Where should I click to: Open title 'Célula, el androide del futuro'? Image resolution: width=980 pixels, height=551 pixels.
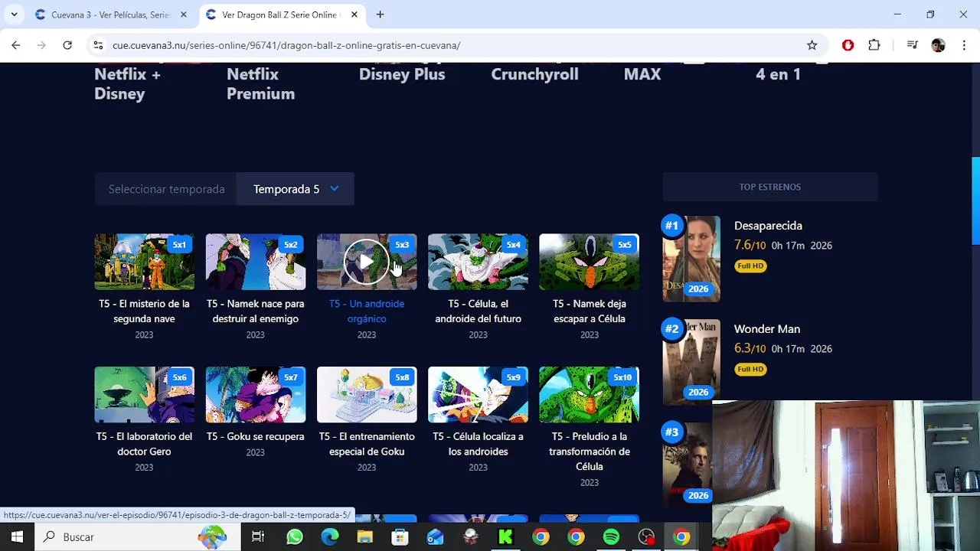click(x=478, y=311)
